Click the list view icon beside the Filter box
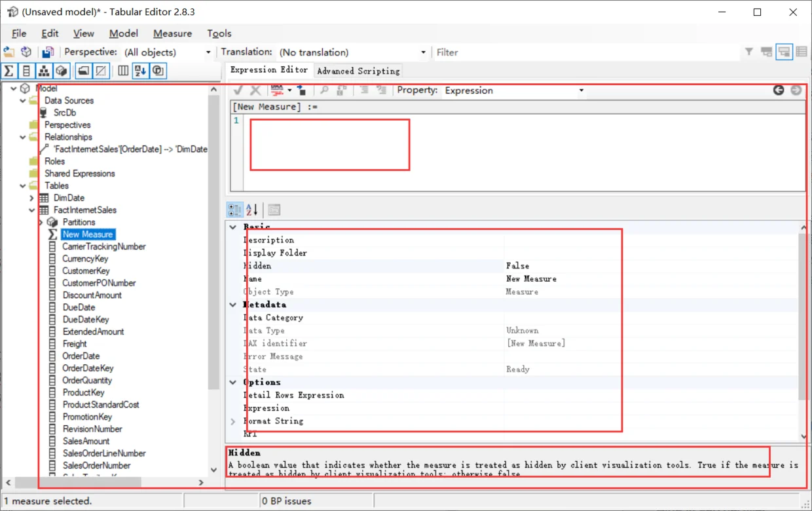This screenshot has width=812, height=511. click(801, 52)
